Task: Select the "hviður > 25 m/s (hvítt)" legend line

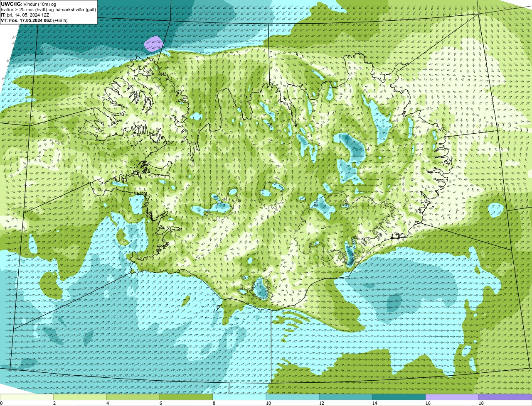Action: tap(25, 10)
